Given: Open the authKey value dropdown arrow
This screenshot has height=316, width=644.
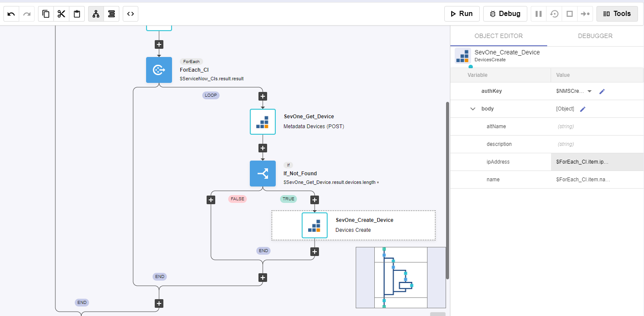Looking at the screenshot, I should (590, 92).
